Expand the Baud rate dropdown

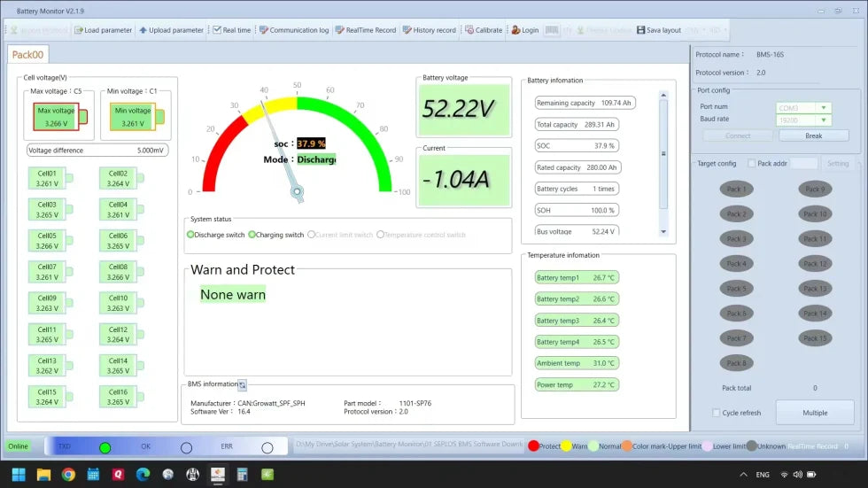[824, 120]
